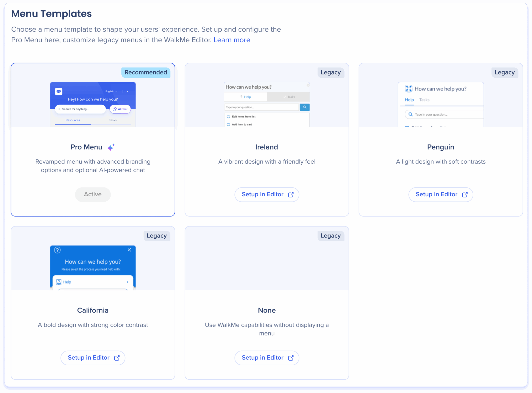Click the search magnifier in Ireland preview

305,107
